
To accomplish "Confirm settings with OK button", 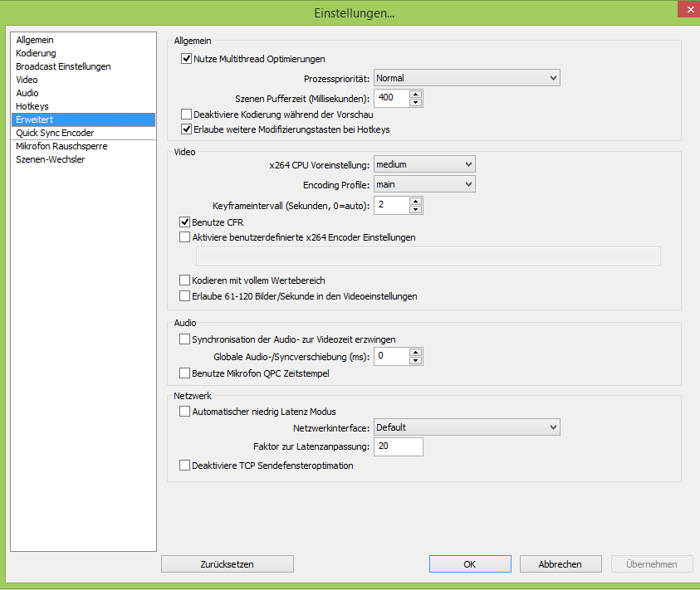I will point(470,564).
